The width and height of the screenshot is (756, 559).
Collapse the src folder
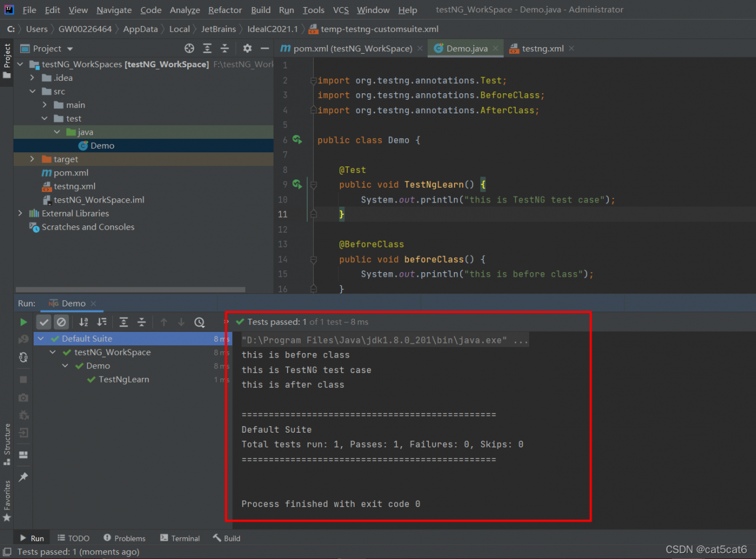(x=33, y=91)
